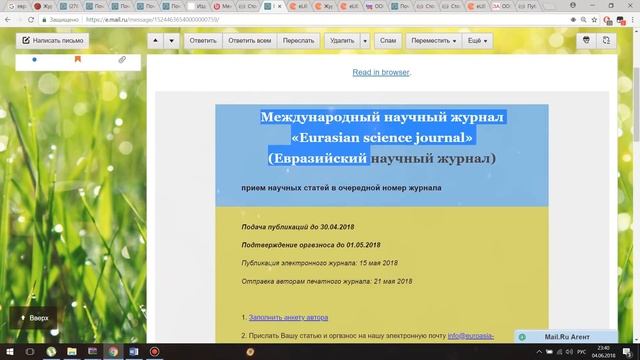This screenshot has width=640, height=360.
Task: Click the Написать письмо compose button
Action: (52, 40)
